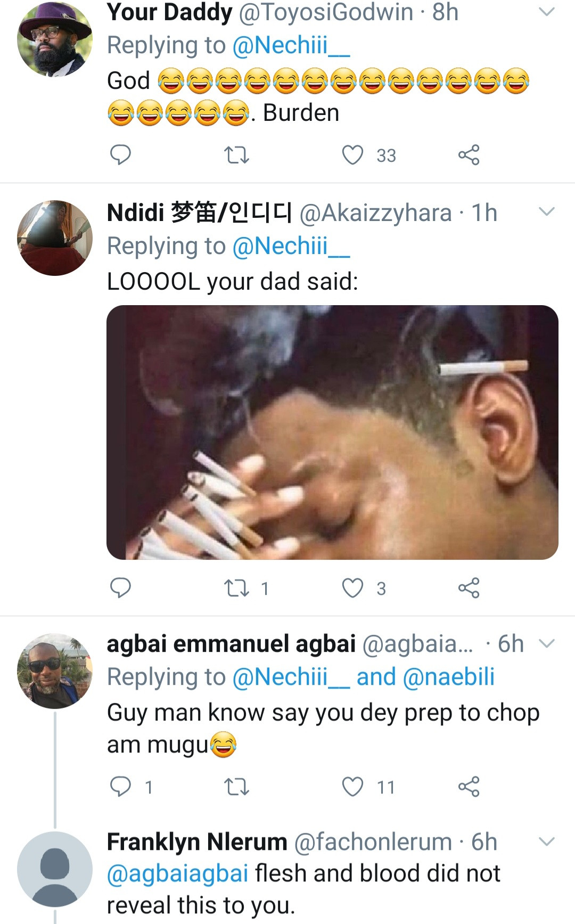View Your Daddy's profile picture

[x=55, y=39]
